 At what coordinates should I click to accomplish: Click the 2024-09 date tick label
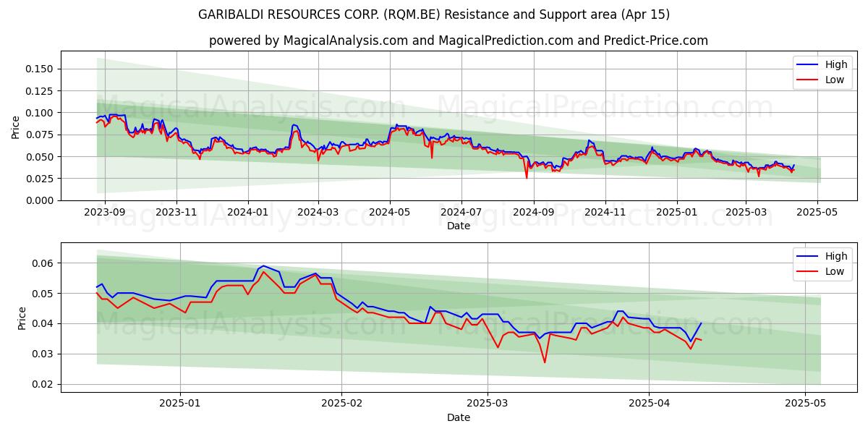pos(534,212)
